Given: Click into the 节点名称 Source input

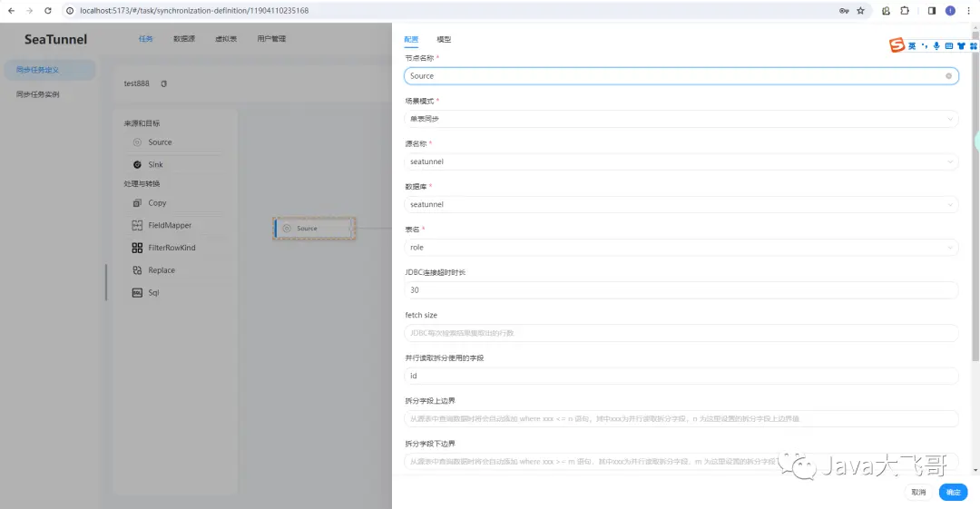Looking at the screenshot, I should tap(681, 76).
